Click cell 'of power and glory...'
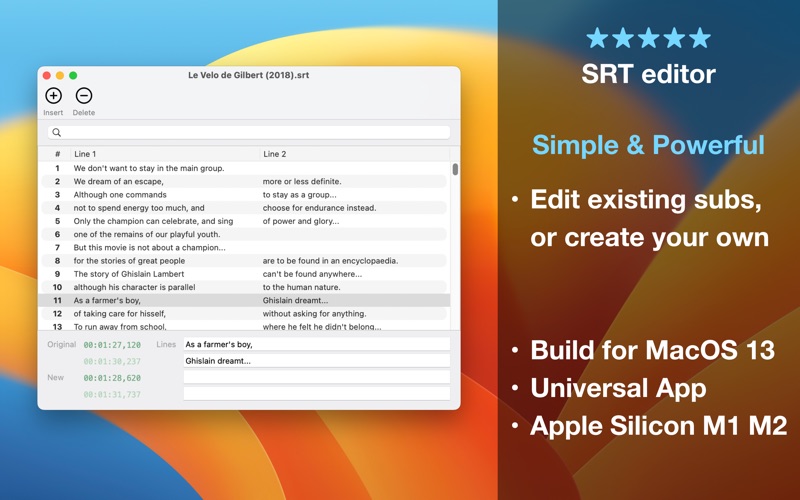Viewport: 800px width, 500px height. [301, 221]
